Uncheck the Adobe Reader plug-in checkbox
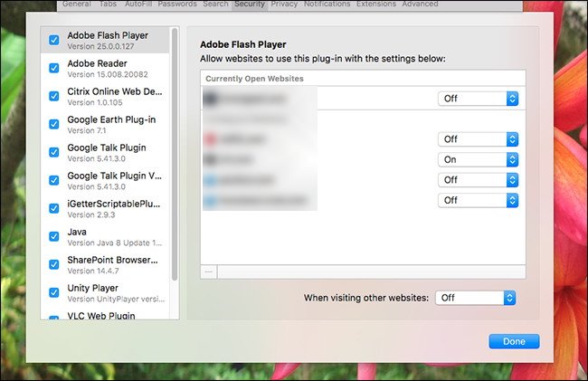The image size is (588, 381). coord(54,68)
